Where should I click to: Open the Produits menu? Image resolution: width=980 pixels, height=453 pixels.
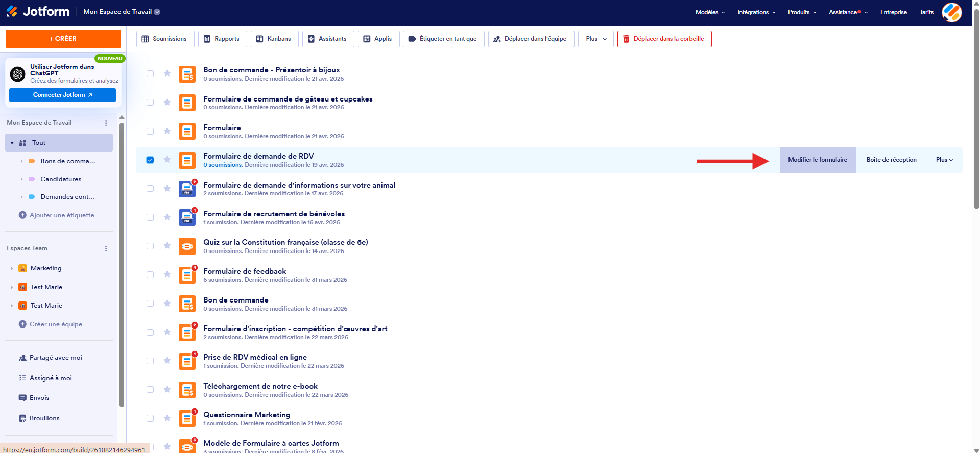pyautogui.click(x=802, y=12)
